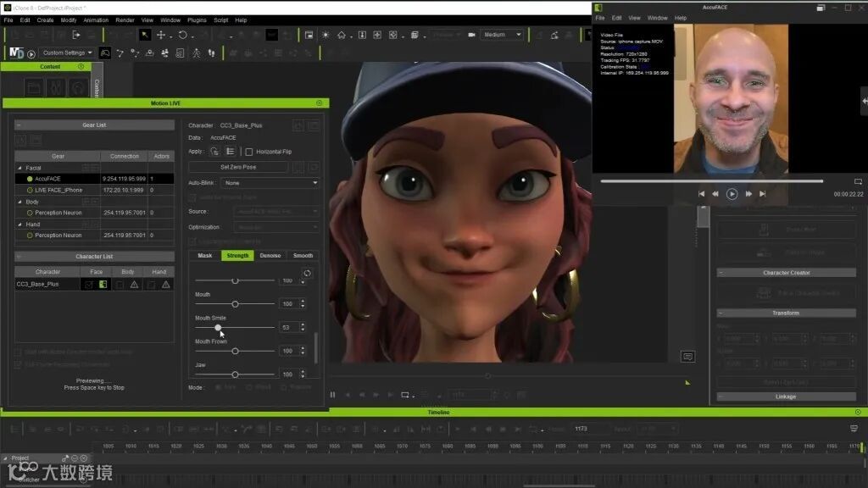Click the group of people icon in toolbar
This screenshot has width=868, height=488.
click(x=164, y=53)
